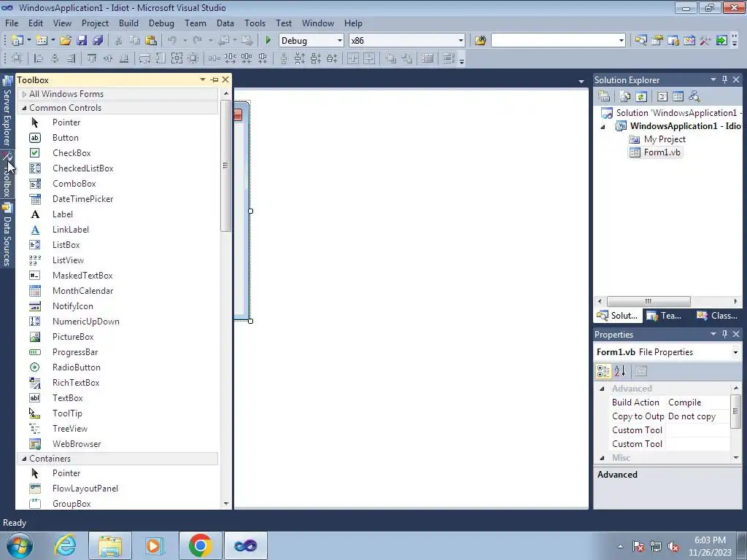Click the New Project toolbar icon

tap(18, 41)
